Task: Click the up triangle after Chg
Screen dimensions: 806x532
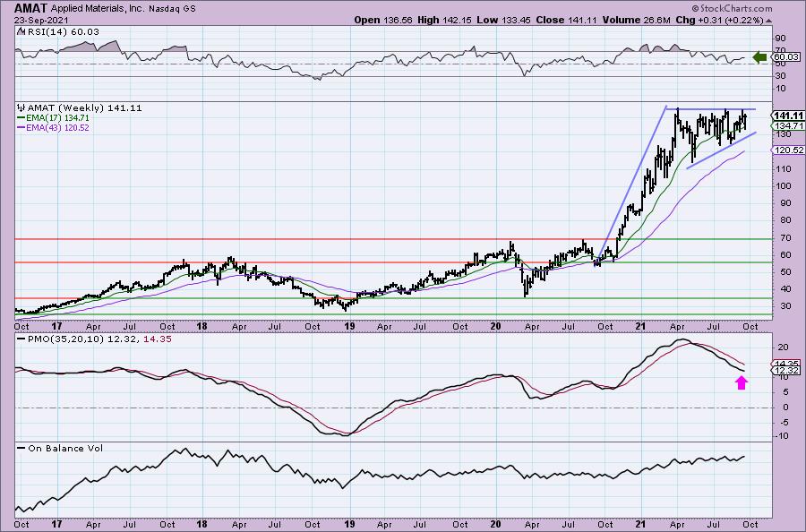Action: pos(769,21)
